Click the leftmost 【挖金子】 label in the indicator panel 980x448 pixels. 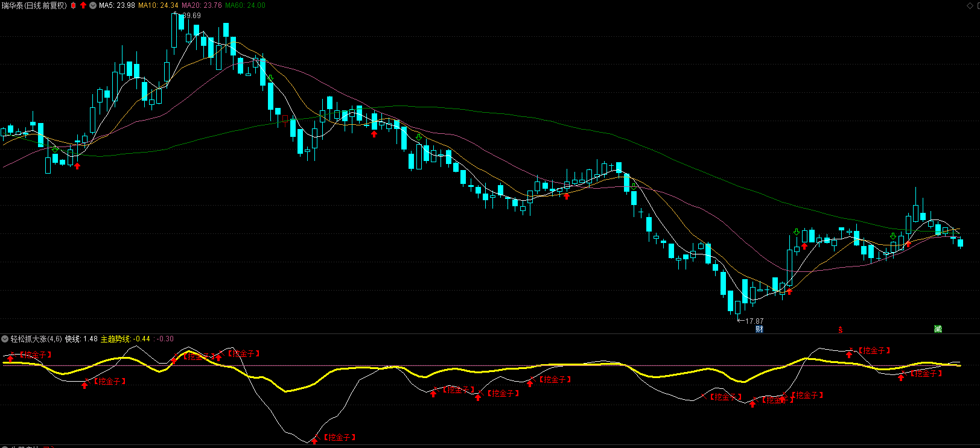tap(34, 355)
